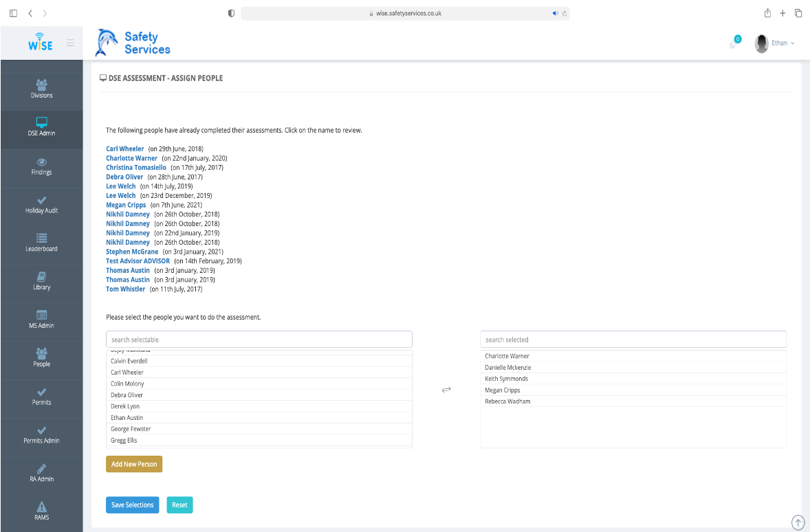The height and width of the screenshot is (532, 810).
Task: Click the privacy shield icon
Action: pyautogui.click(x=232, y=14)
